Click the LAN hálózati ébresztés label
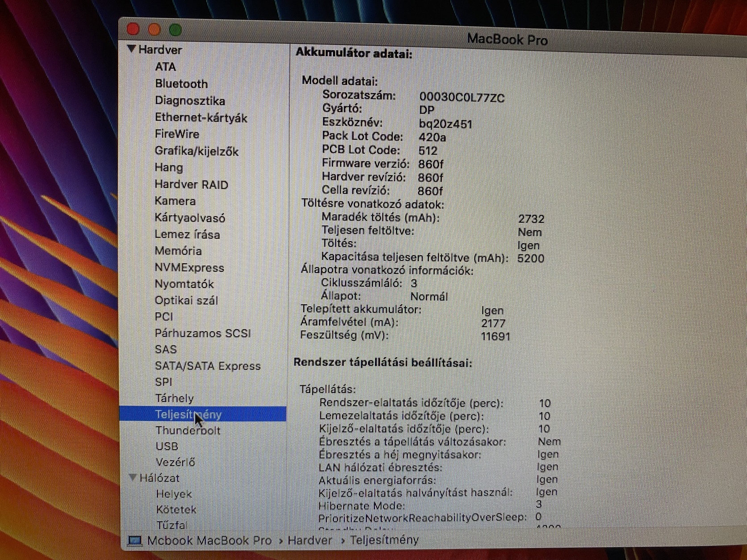 tap(380, 468)
